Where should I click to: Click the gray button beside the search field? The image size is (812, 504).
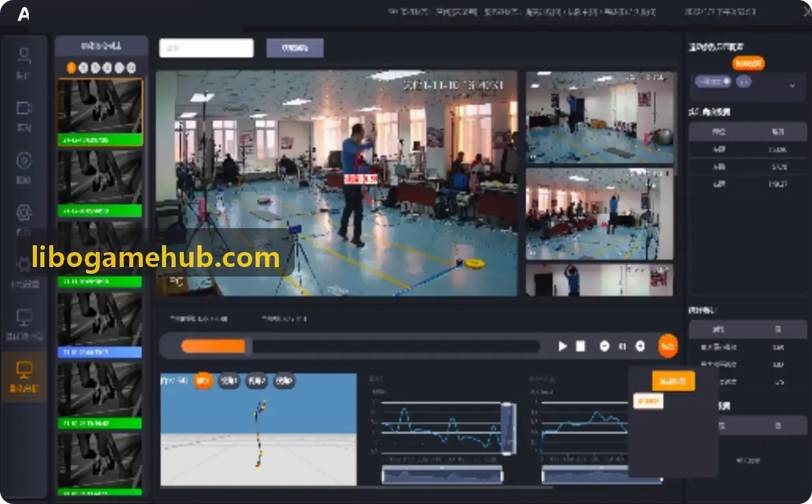295,48
